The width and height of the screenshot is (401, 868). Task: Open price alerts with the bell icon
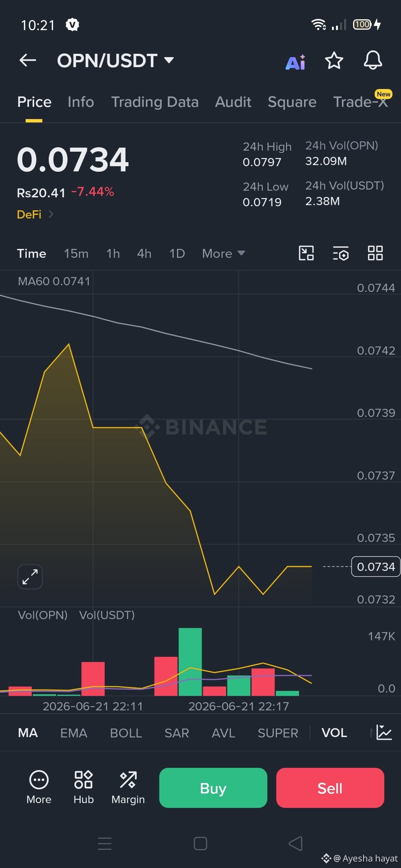[x=373, y=60]
